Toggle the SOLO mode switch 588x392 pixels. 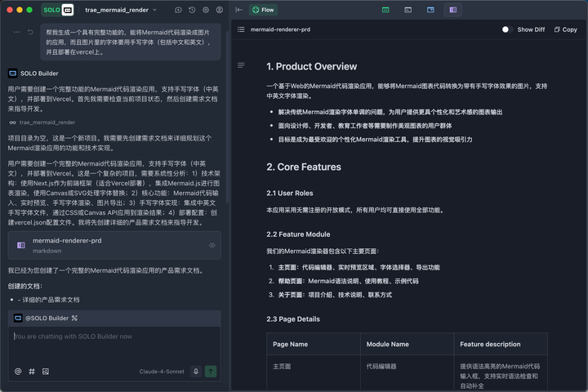pos(60,10)
